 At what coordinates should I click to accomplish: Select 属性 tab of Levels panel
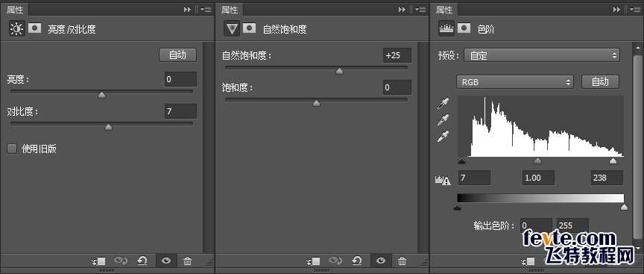click(444, 10)
